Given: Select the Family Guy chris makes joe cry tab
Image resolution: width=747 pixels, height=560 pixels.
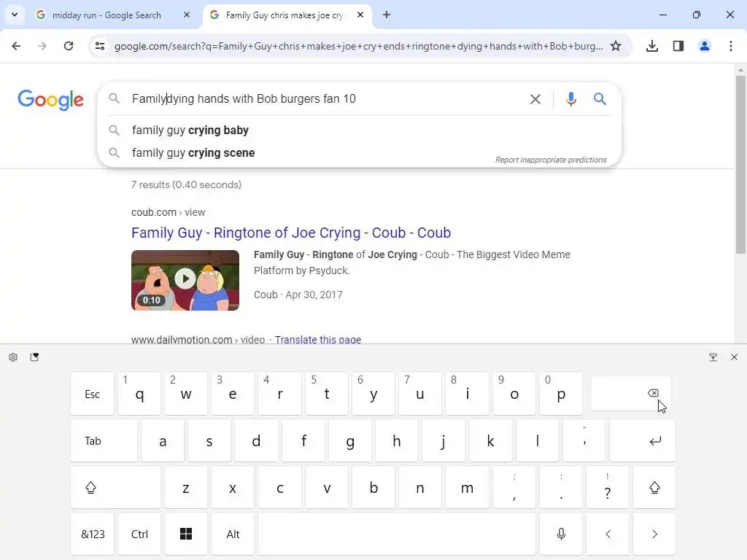Looking at the screenshot, I should pyautogui.click(x=284, y=15).
